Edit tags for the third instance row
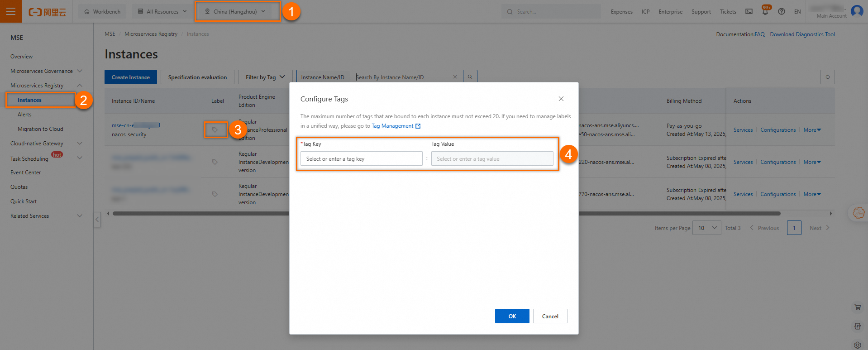The width and height of the screenshot is (868, 350). coord(215,194)
